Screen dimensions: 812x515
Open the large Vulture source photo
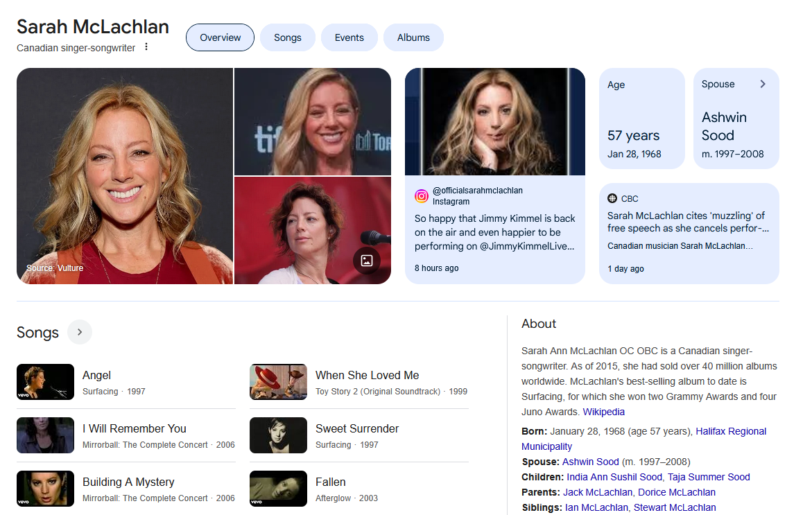(x=125, y=176)
